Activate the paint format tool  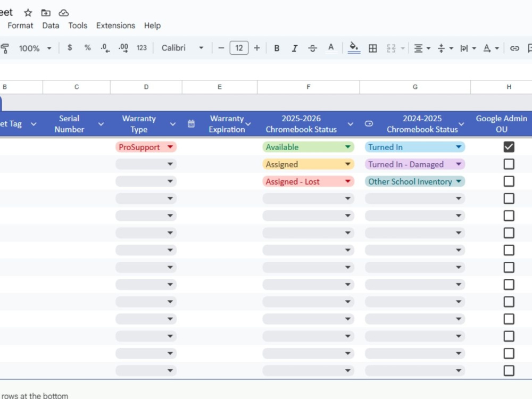[x=5, y=48]
